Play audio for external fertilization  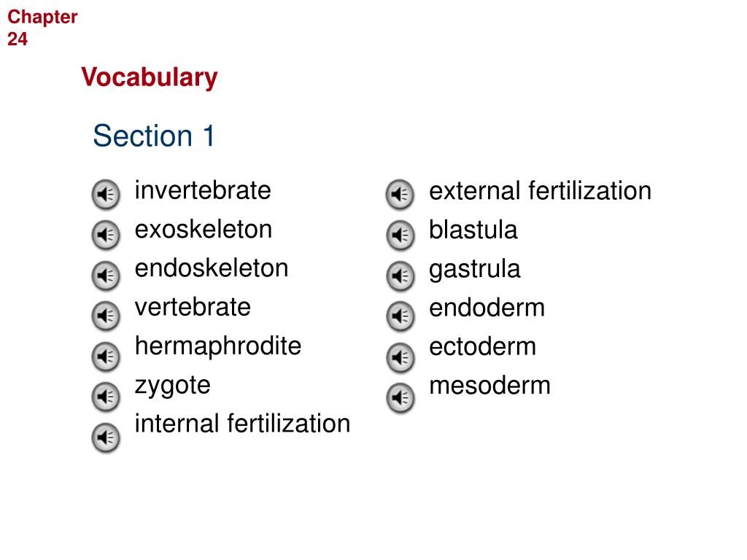(x=400, y=194)
